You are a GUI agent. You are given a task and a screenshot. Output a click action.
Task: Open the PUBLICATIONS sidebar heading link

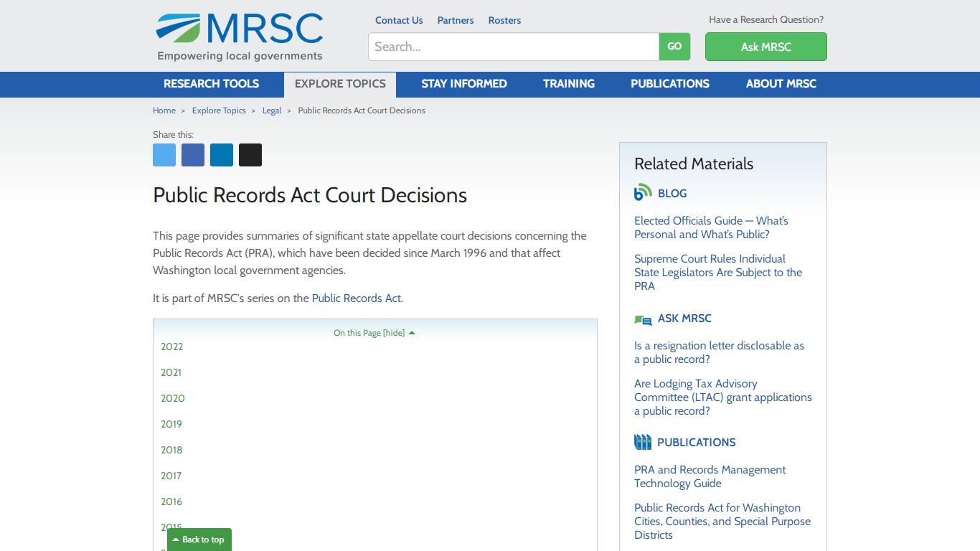pyautogui.click(x=697, y=442)
